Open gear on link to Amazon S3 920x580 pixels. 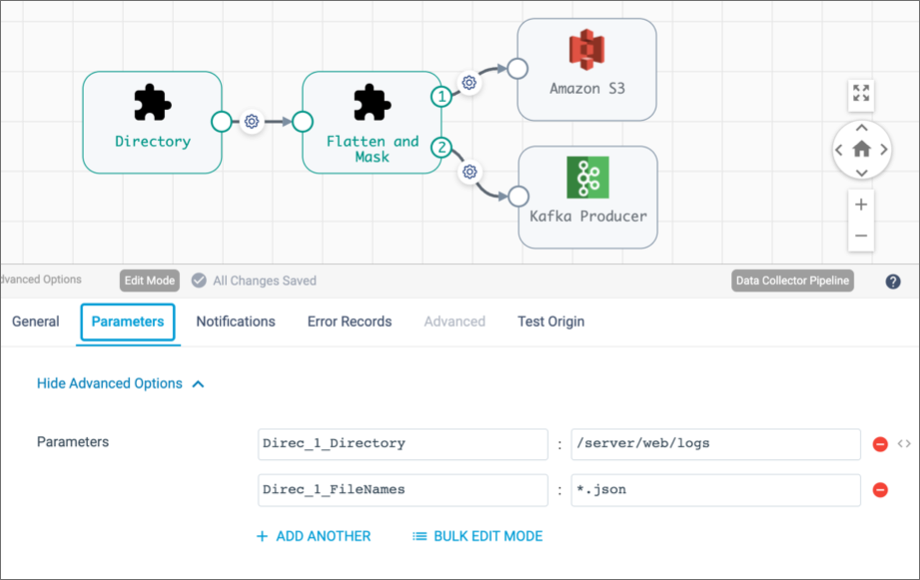pos(469,83)
